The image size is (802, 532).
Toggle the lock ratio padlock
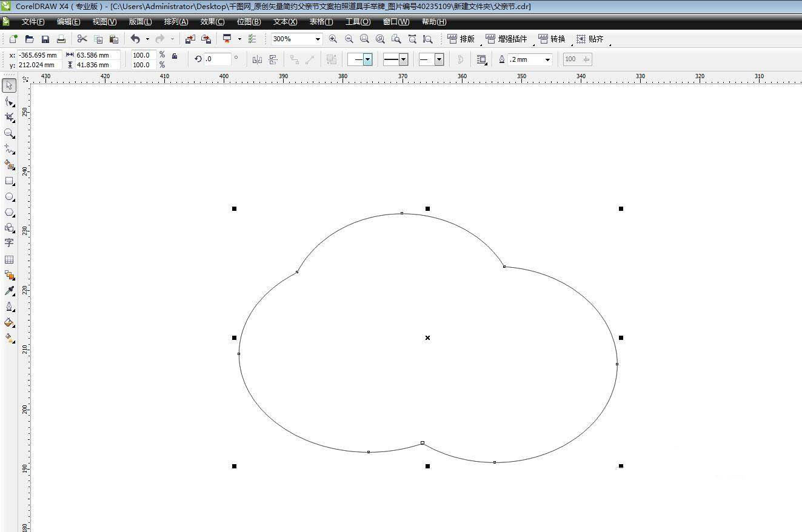point(175,56)
